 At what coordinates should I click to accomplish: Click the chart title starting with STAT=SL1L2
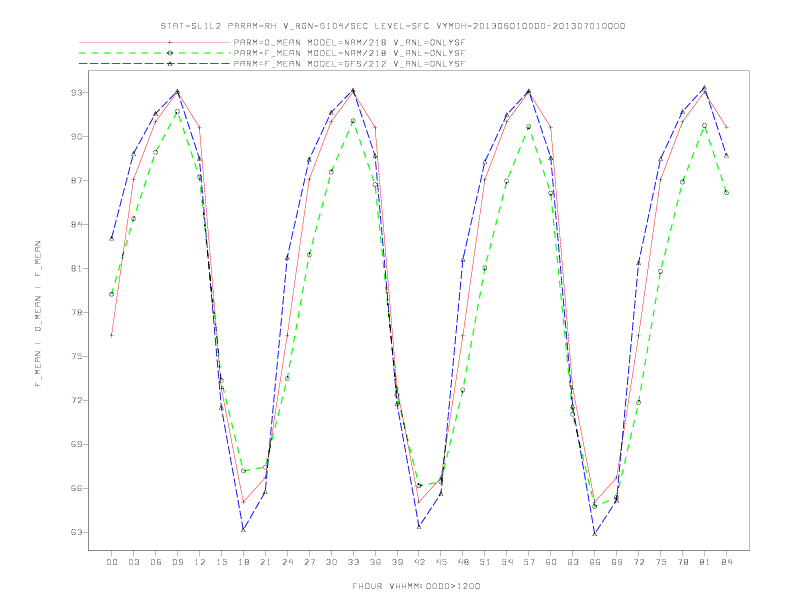[x=392, y=26]
